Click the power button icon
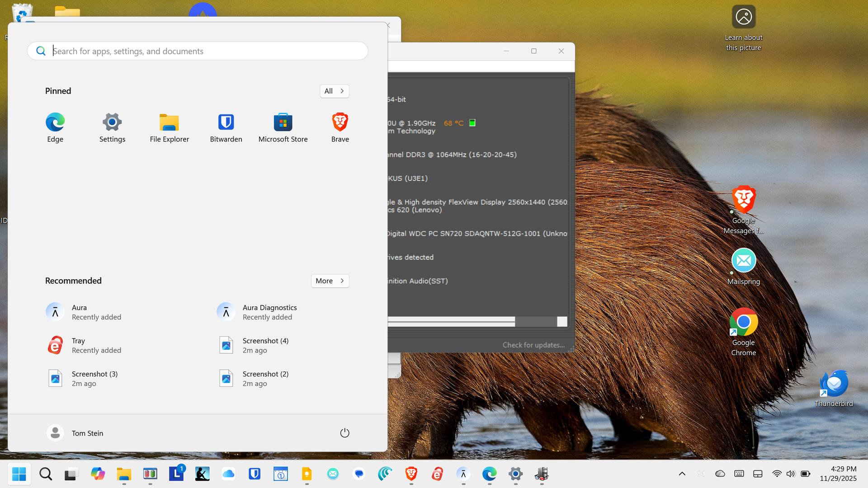Image resolution: width=868 pixels, height=488 pixels. [344, 433]
